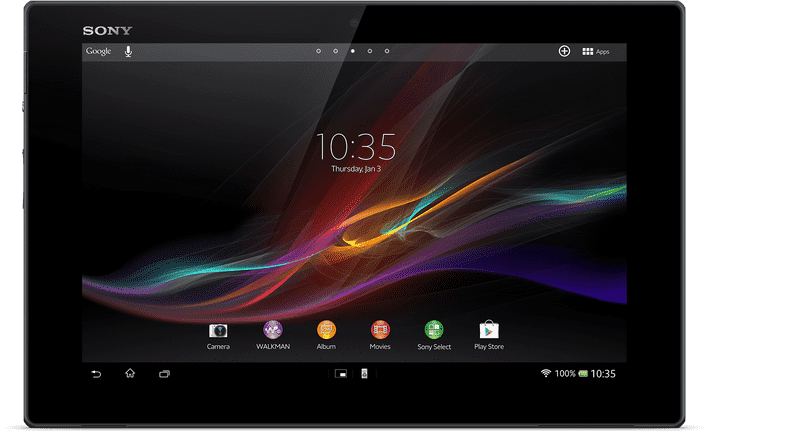The height and width of the screenshot is (432, 800).
Task: Go to first home screen page dot
Action: [318, 51]
